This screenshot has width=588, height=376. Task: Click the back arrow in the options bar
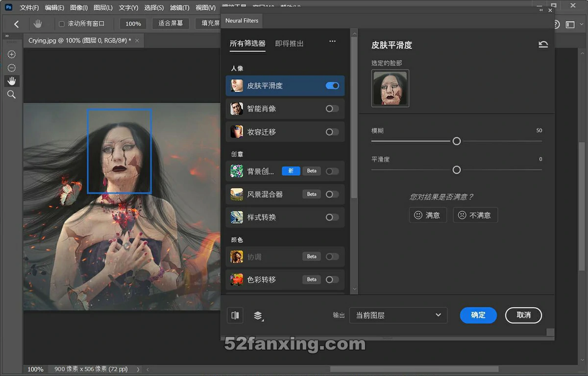pyautogui.click(x=16, y=23)
